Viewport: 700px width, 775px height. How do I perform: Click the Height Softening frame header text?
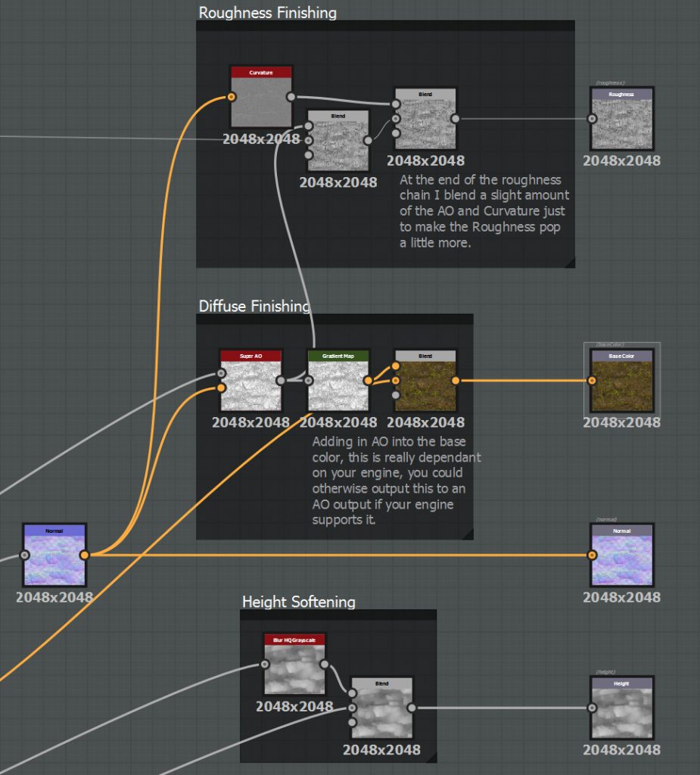[x=297, y=602]
